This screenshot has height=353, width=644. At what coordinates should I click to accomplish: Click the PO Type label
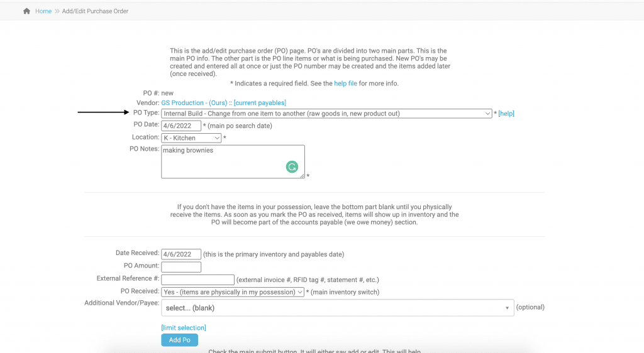(x=146, y=113)
